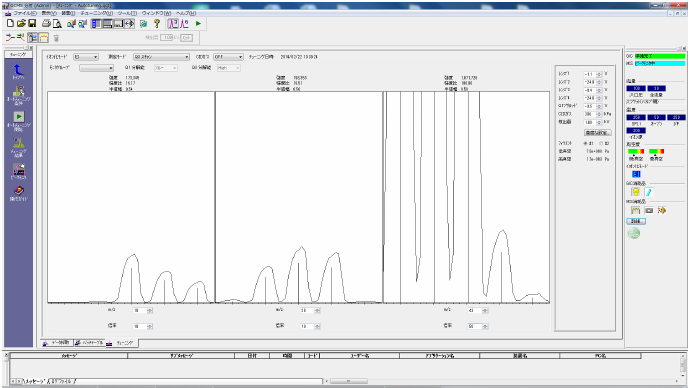690x388 pixels.
Task: Switch to the Tuning tab at bottom
Action: (x=122, y=343)
